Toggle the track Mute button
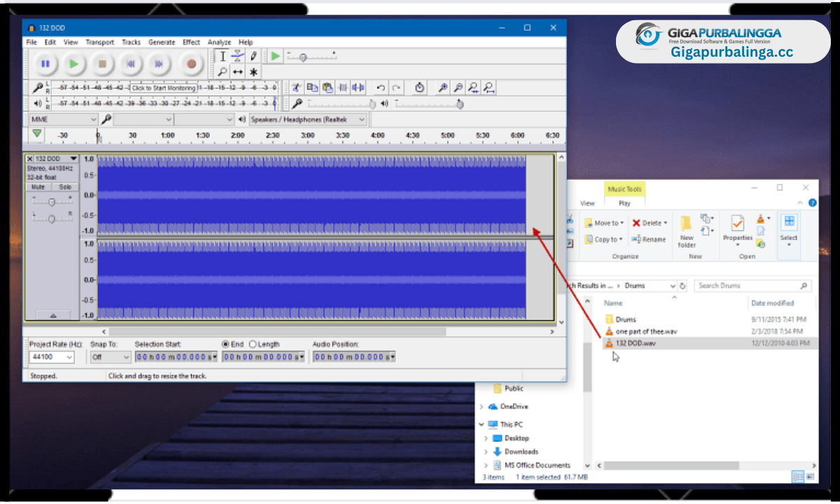Screen dimensions: 840x504 point(38,187)
